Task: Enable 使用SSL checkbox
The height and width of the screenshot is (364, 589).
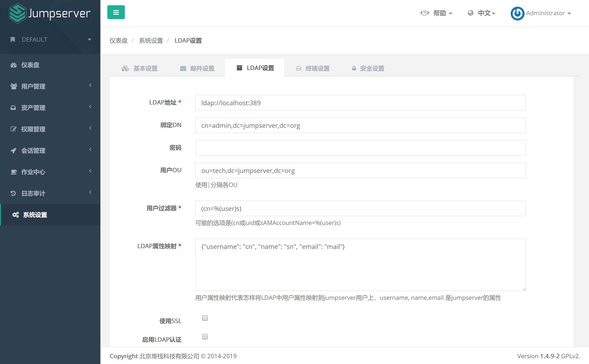Action: pos(205,318)
